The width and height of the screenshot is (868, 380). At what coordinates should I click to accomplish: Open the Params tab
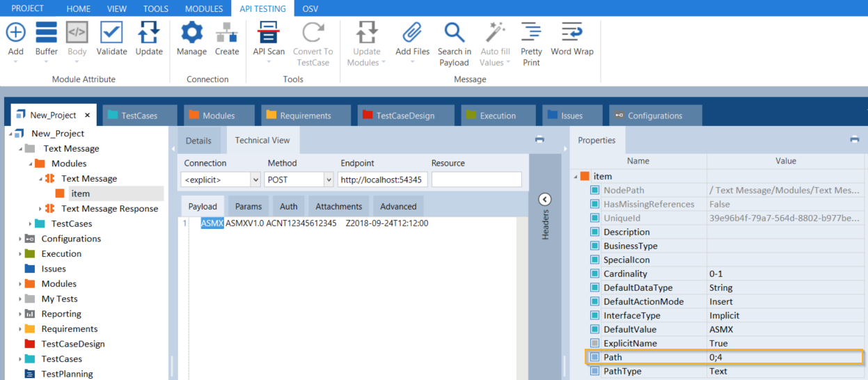248,206
